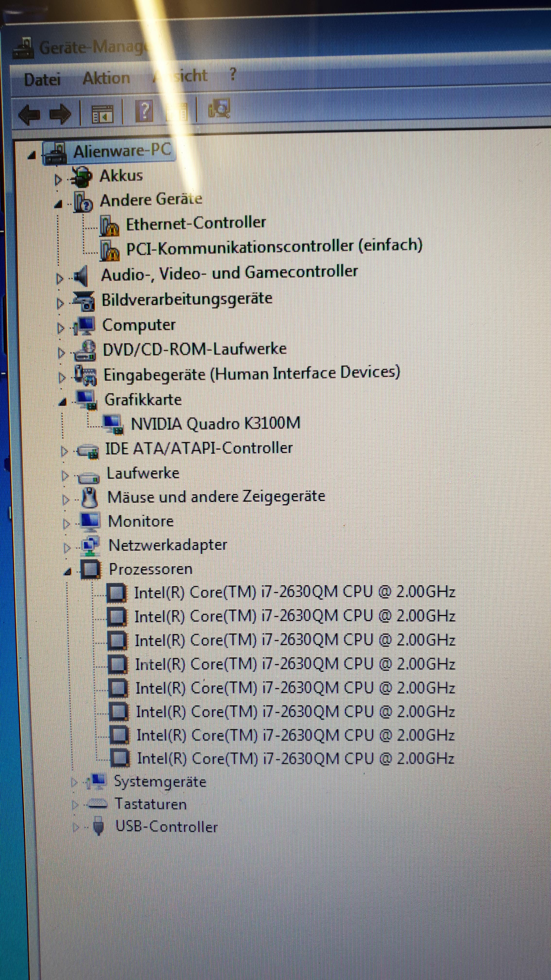Expand the Bildverarbeitungsgeräte category
The width and height of the screenshot is (551, 980).
tap(60, 303)
